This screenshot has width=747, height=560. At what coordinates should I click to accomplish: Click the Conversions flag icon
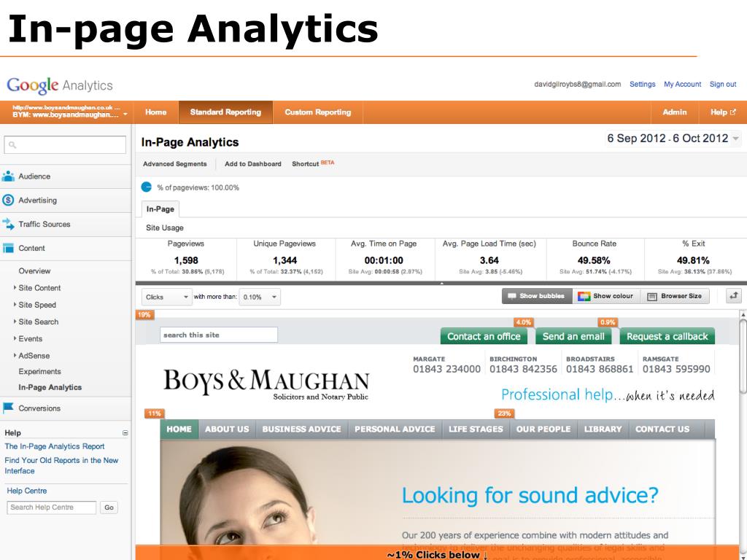click(8, 408)
